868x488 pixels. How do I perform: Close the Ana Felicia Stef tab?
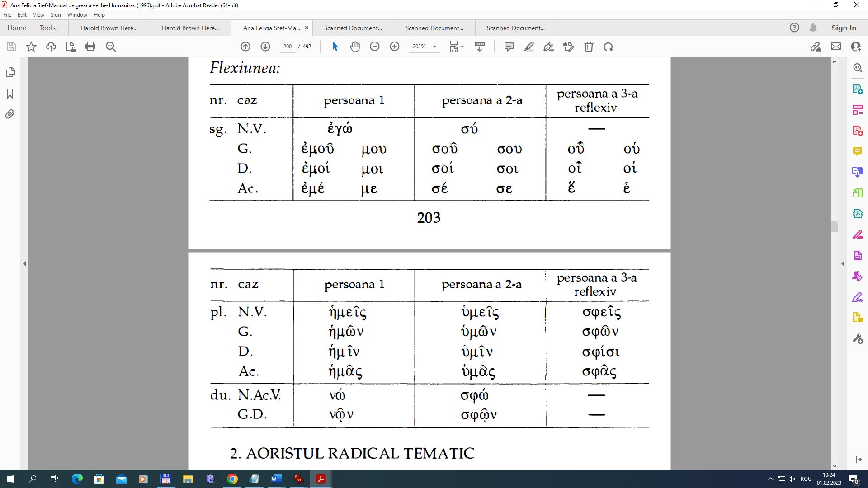tap(307, 28)
